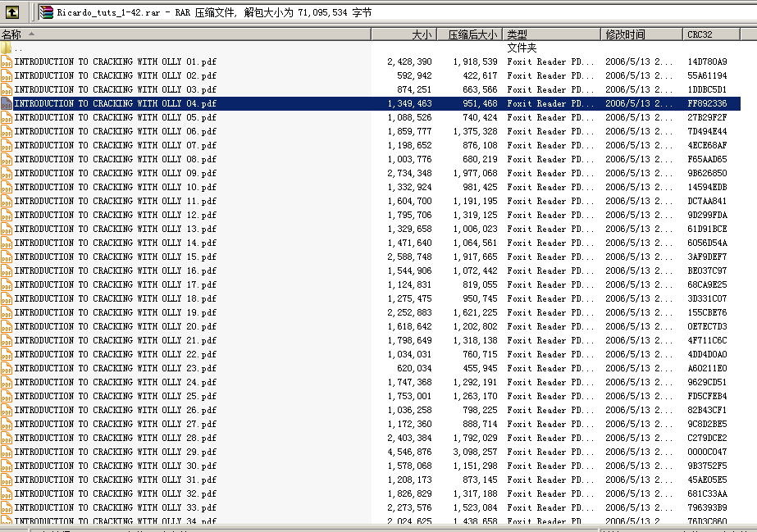Click PDF icon of OLLY 12.pdf
The image size is (757, 532).
[7, 215]
